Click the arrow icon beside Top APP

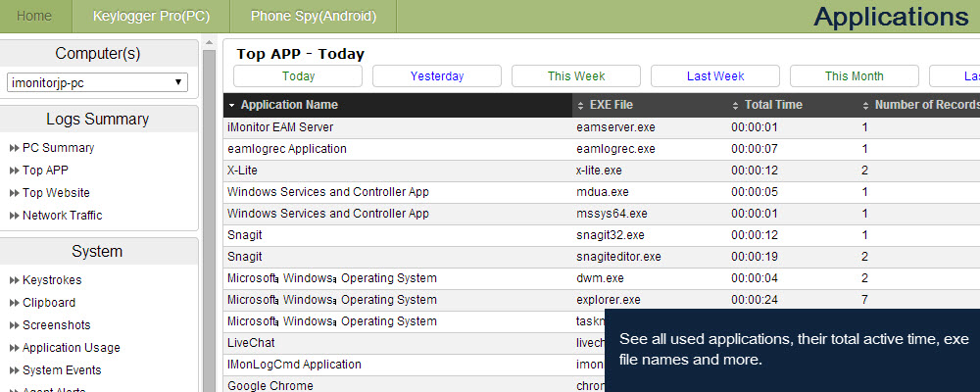15,171
